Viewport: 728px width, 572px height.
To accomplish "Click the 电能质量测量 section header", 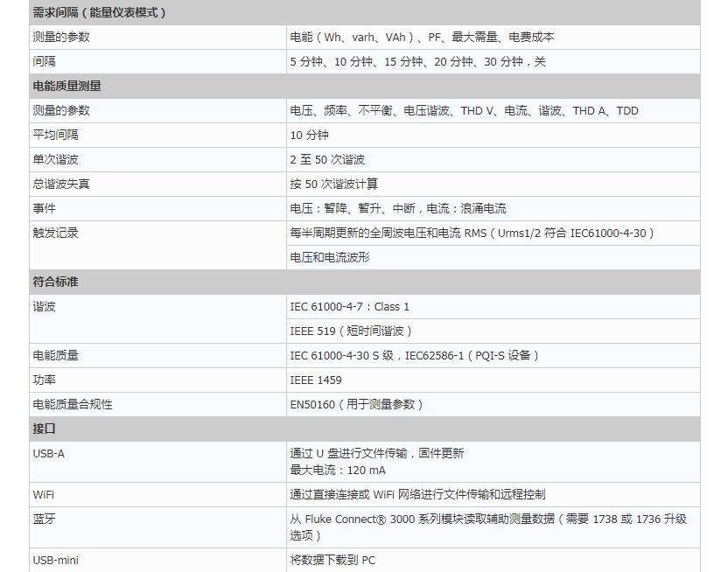I will [x=67, y=87].
